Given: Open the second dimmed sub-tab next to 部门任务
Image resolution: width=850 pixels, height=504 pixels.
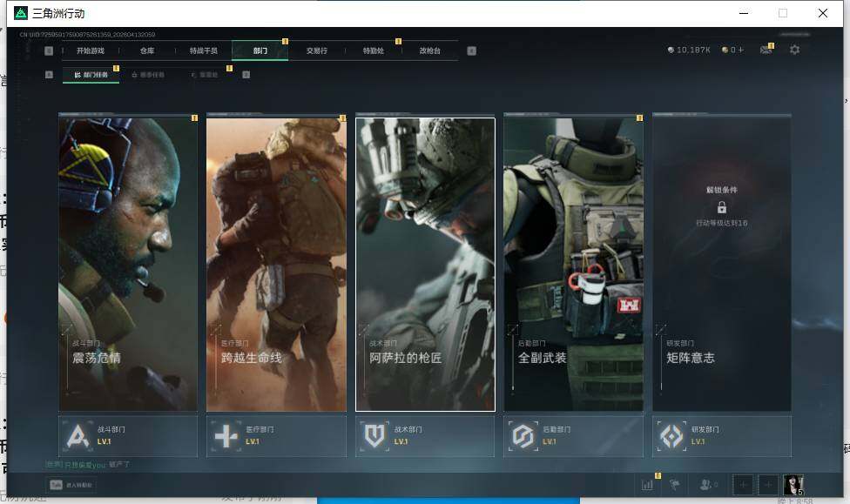Looking at the screenshot, I should click(x=148, y=75).
